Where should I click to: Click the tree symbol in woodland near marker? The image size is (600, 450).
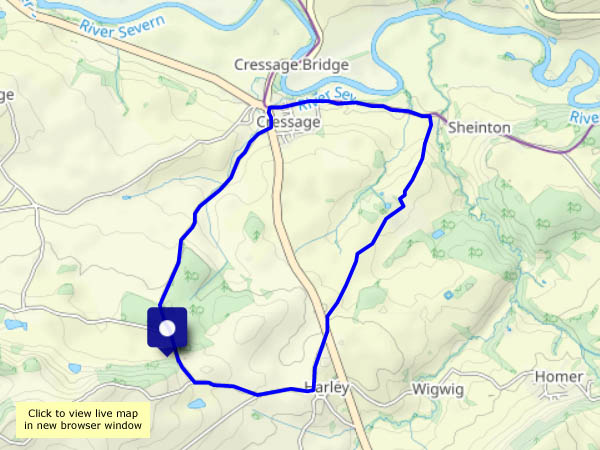coord(191,275)
